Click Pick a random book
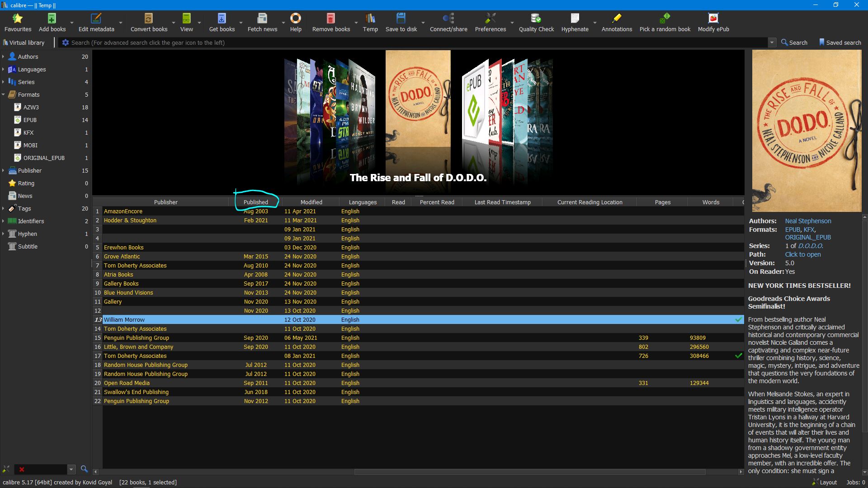868x488 pixels. [665, 19]
